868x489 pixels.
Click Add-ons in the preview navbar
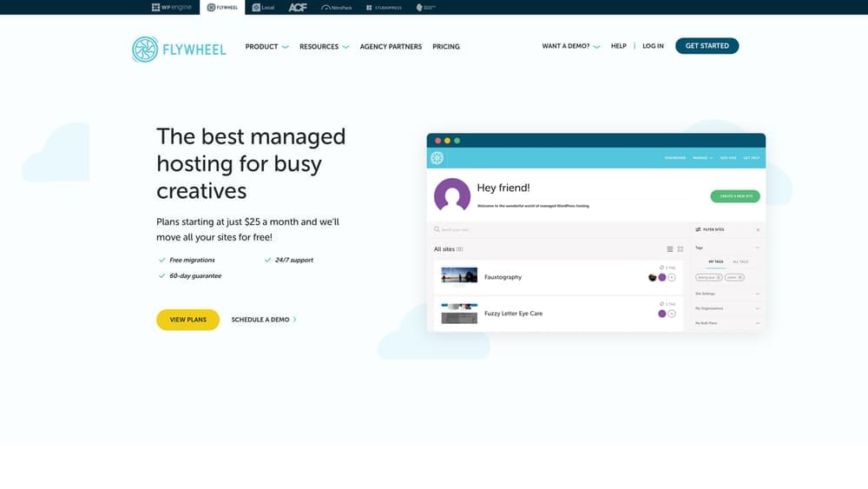coord(728,158)
